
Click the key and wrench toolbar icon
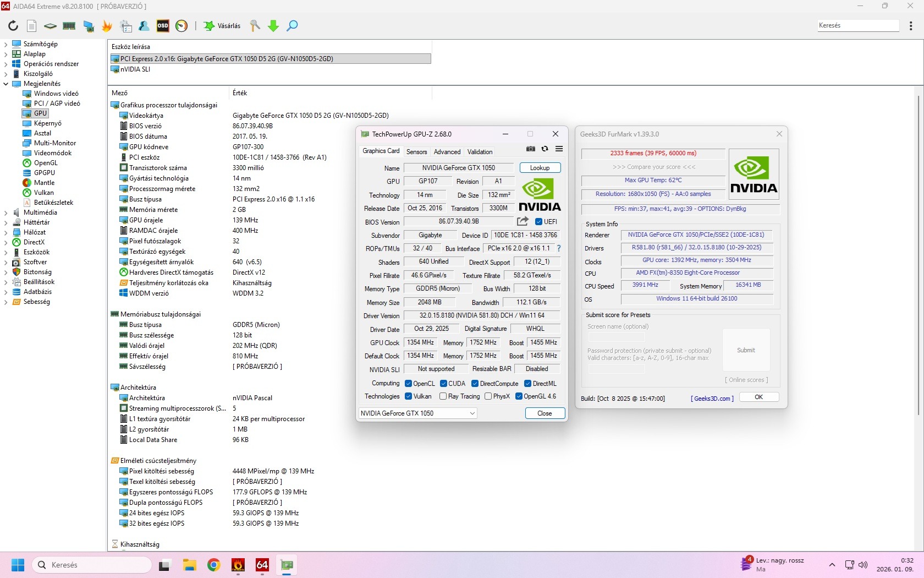pyautogui.click(x=255, y=26)
